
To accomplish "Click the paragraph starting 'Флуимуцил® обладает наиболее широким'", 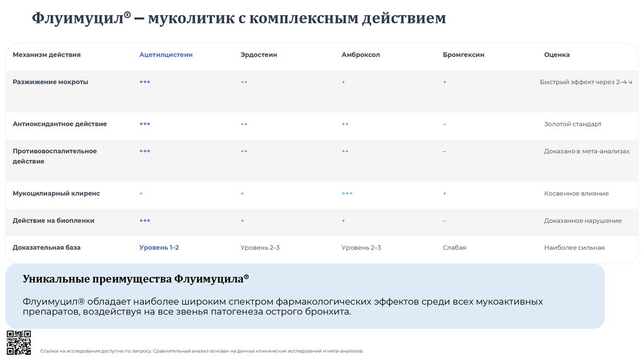I will (x=282, y=306).
